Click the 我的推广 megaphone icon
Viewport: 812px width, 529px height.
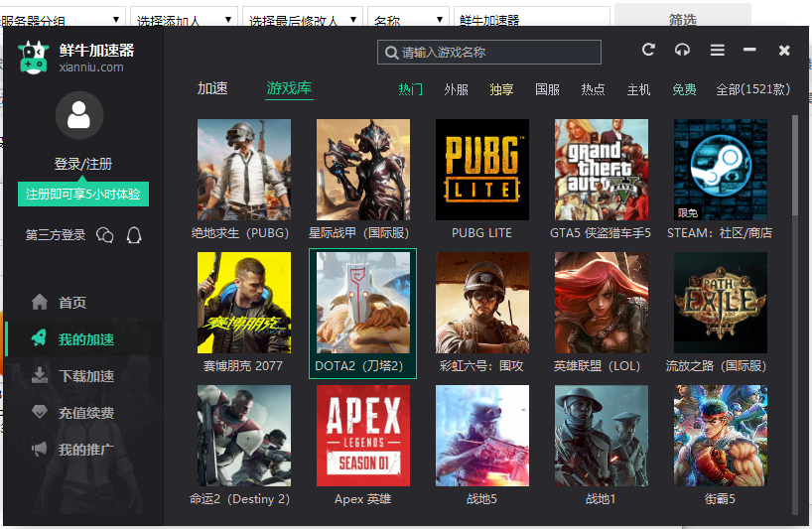pos(40,449)
